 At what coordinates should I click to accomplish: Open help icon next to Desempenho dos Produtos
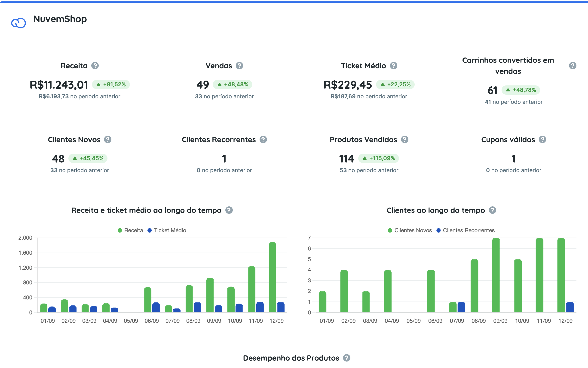pos(346,358)
